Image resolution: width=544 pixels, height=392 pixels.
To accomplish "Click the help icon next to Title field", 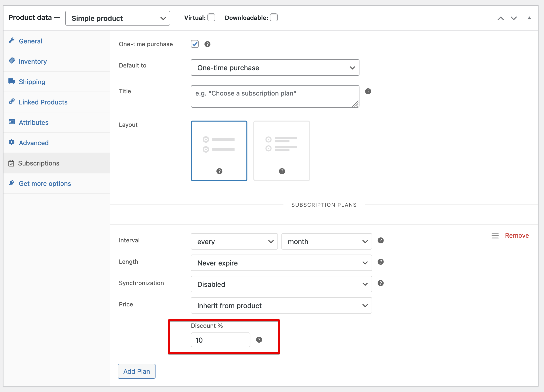I will pyautogui.click(x=368, y=91).
